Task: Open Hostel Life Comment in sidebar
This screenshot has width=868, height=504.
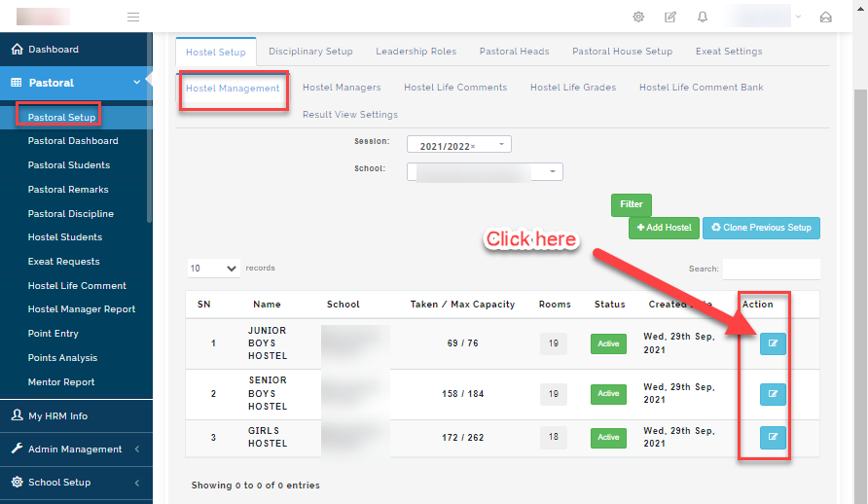Action: tap(77, 285)
